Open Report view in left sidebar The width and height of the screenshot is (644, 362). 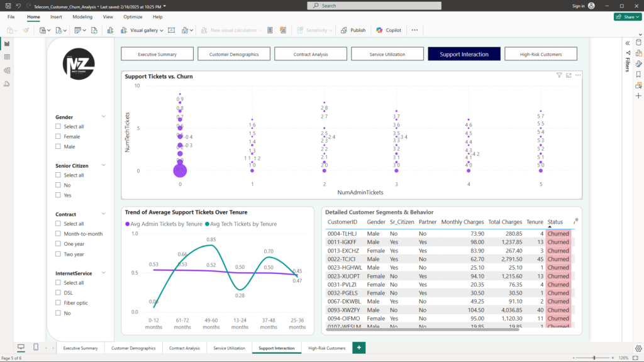(7, 44)
